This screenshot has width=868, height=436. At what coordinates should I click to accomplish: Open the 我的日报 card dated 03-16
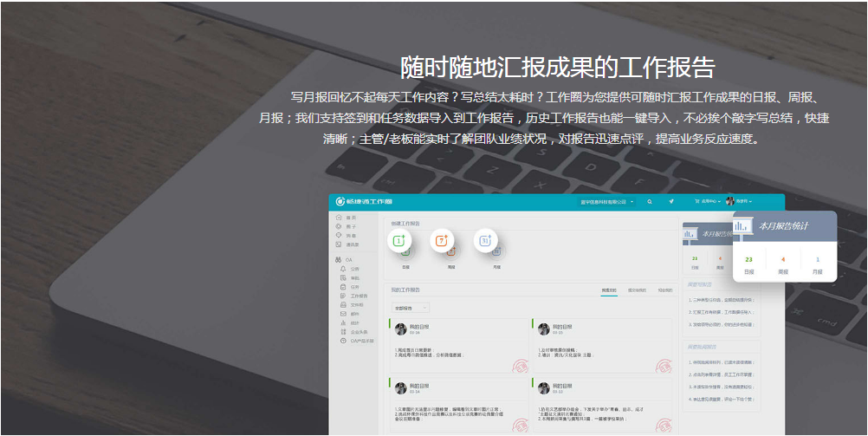[459, 345]
